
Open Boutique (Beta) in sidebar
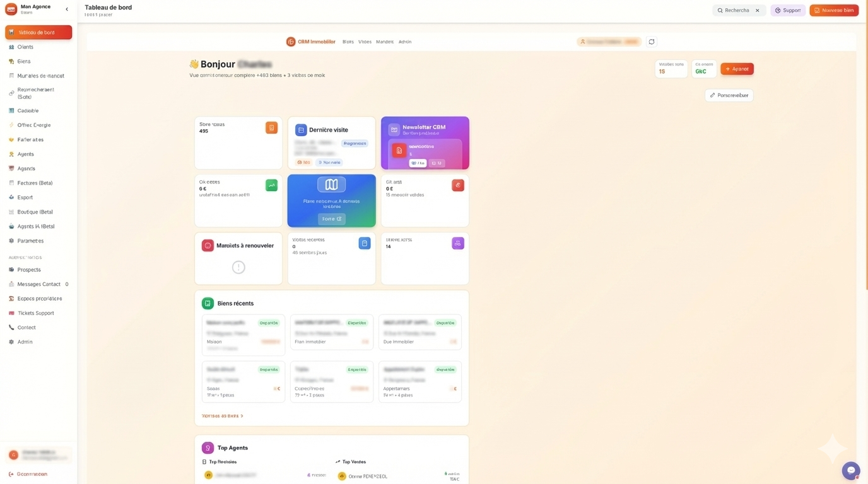coord(38,212)
